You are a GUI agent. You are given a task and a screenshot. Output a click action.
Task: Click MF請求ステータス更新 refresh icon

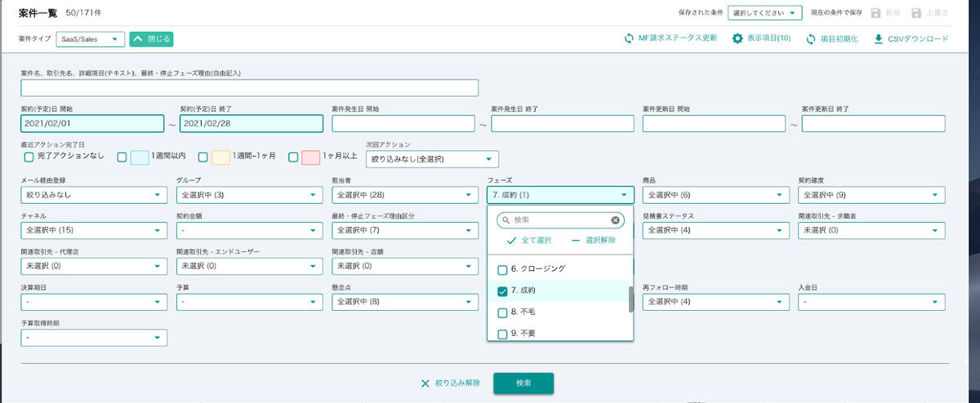629,39
